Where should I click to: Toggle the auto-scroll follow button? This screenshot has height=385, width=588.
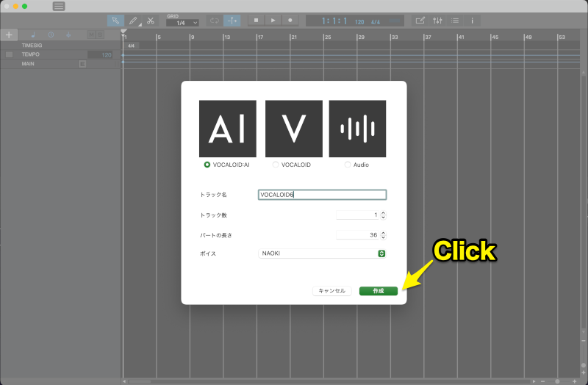point(232,21)
